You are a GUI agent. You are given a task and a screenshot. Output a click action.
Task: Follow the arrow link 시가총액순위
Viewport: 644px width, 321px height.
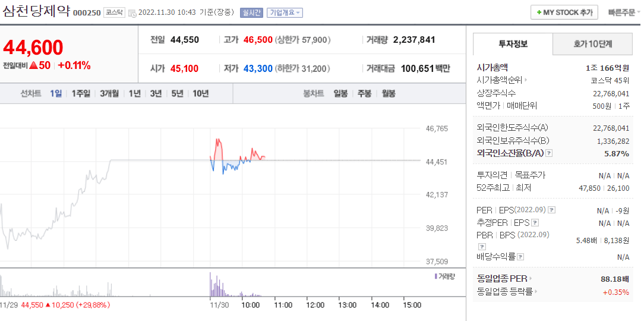point(502,81)
